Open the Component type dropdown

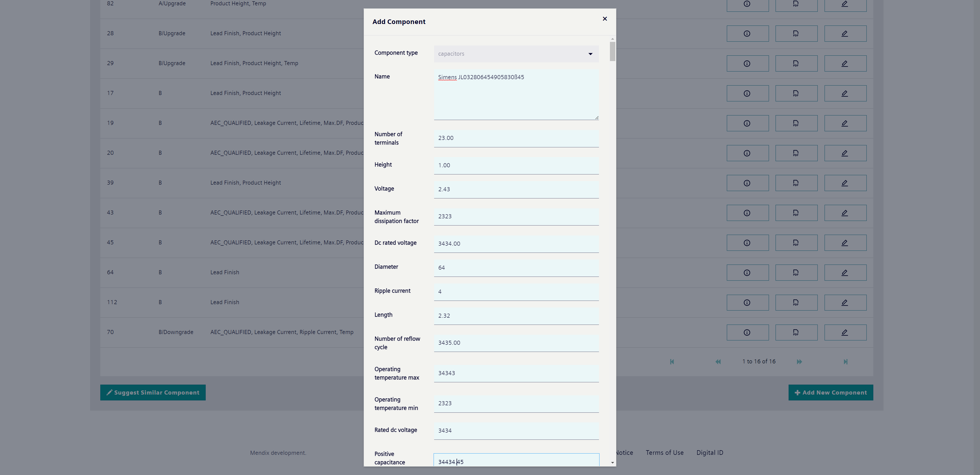[516, 54]
